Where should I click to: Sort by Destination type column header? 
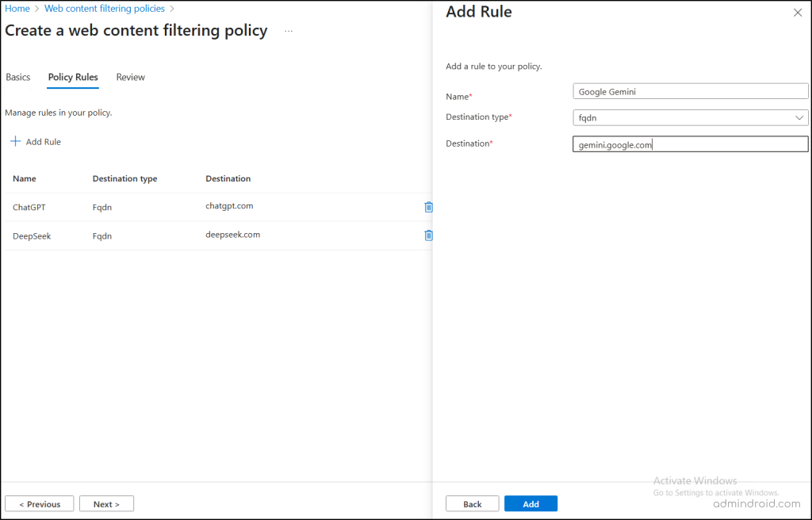124,178
